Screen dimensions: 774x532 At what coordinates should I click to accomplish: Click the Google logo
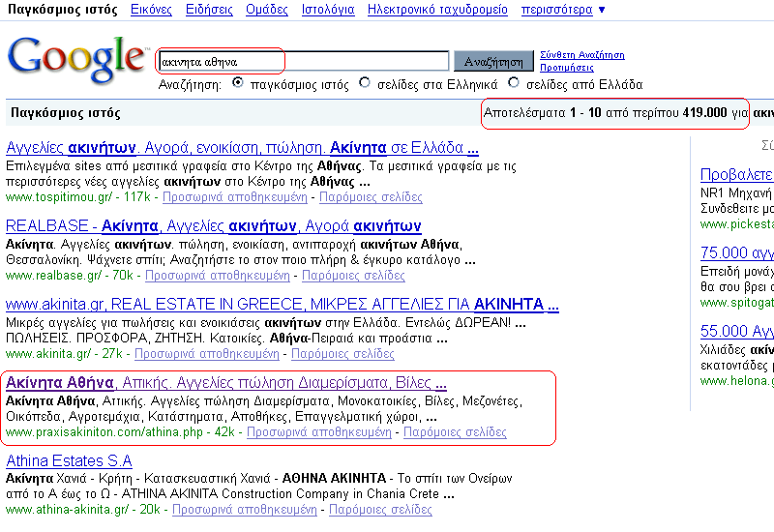point(75,58)
